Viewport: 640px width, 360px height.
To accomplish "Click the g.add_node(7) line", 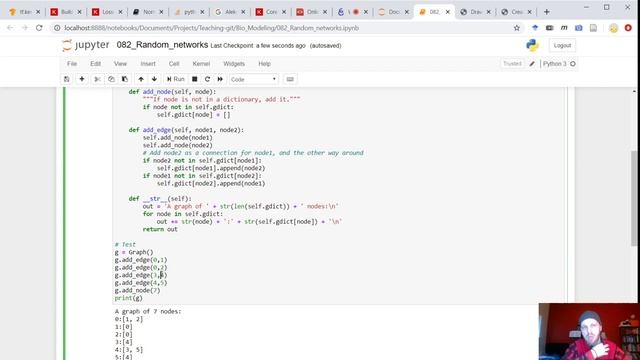I will coord(138,290).
